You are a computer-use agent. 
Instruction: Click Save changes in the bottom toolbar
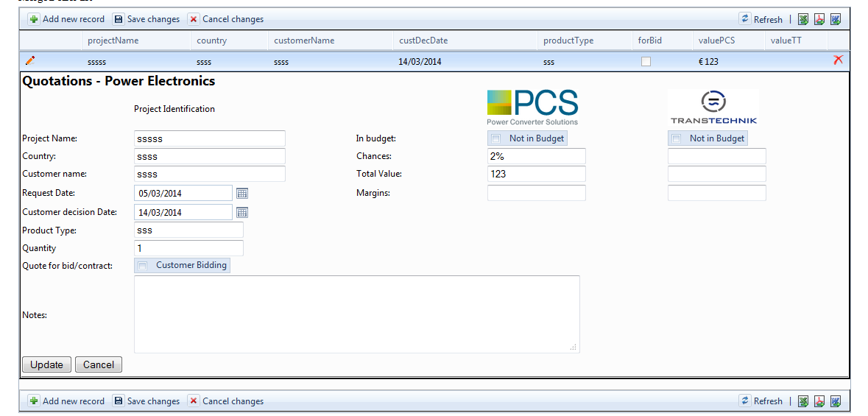point(147,401)
